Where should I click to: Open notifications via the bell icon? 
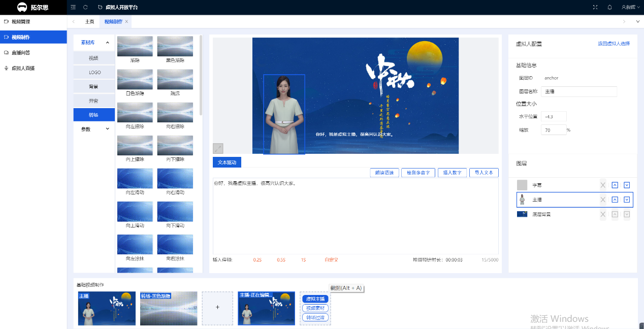pyautogui.click(x=609, y=7)
